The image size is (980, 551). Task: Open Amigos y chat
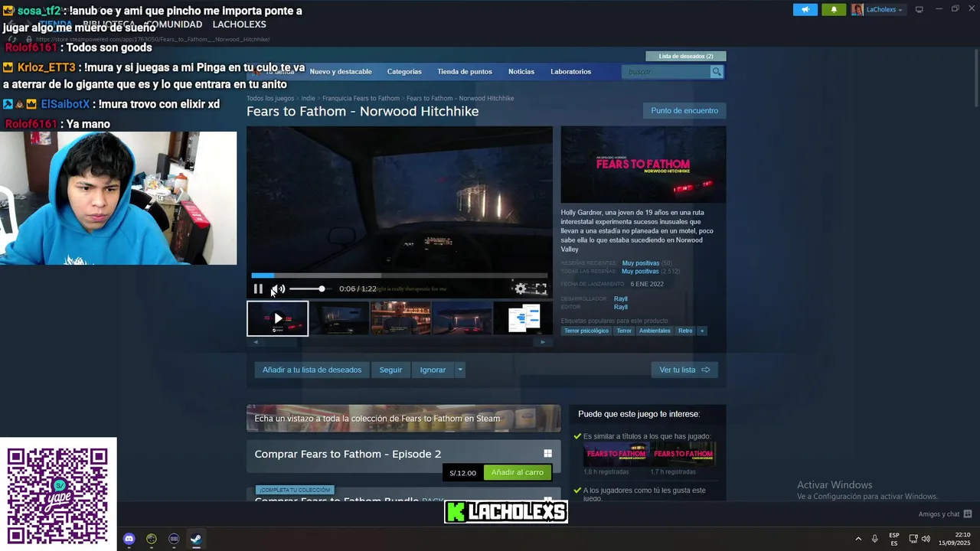coord(945,514)
